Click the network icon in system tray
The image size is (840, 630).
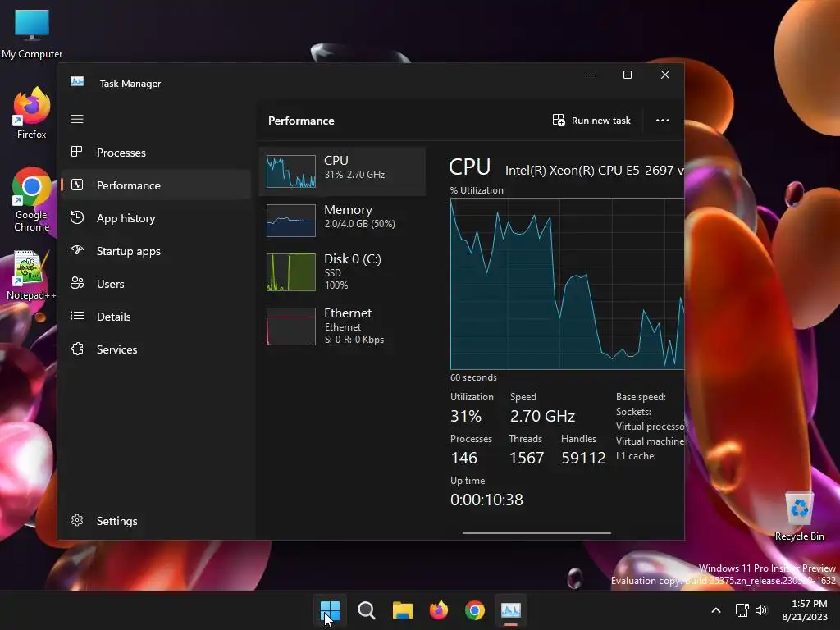tap(742, 610)
